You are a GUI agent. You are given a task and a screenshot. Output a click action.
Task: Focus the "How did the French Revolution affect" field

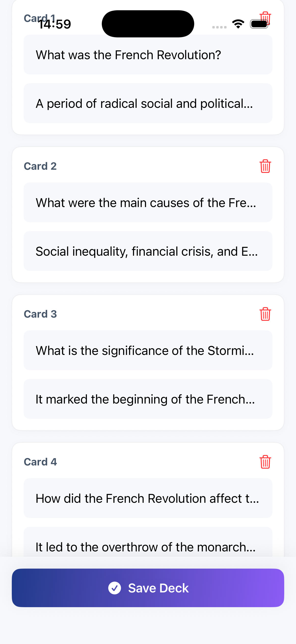coord(148,498)
